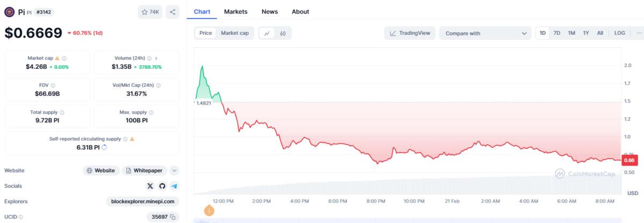Select the 7D time range
The image size is (644, 223).
557,33
